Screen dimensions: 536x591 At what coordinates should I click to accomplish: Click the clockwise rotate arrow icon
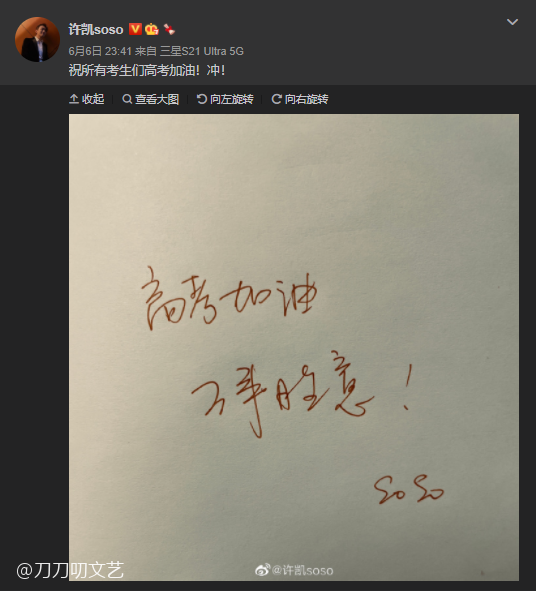pyautogui.click(x=276, y=99)
